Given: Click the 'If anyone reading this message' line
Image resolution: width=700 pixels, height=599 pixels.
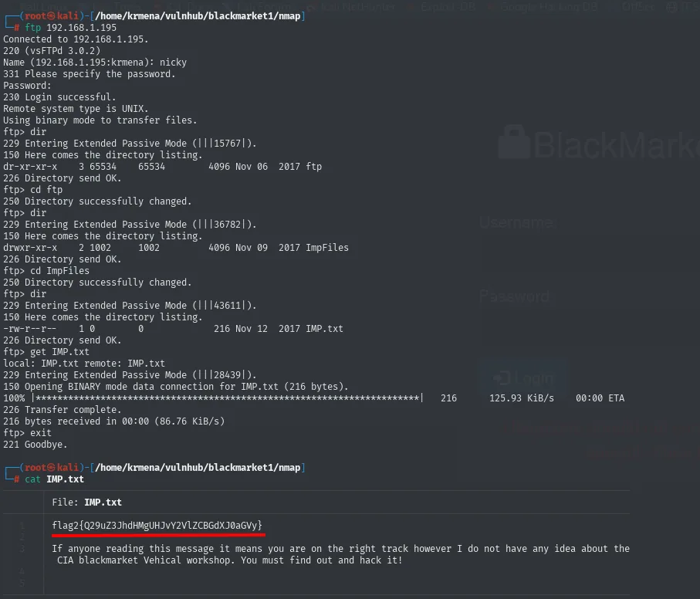Looking at the screenshot, I should coord(340,549).
